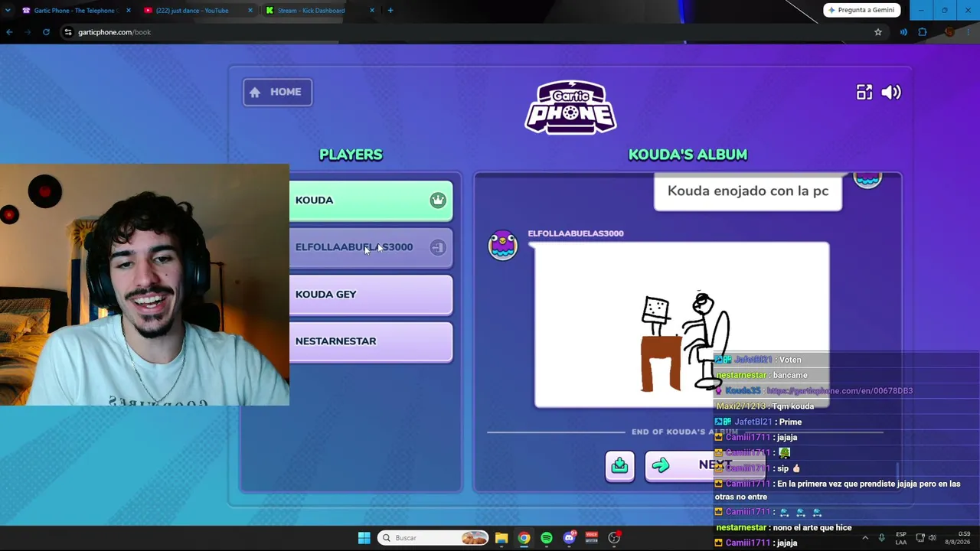Viewport: 980px width, 551px height.
Task: Bookmark this page with the star icon
Action: (x=878, y=32)
